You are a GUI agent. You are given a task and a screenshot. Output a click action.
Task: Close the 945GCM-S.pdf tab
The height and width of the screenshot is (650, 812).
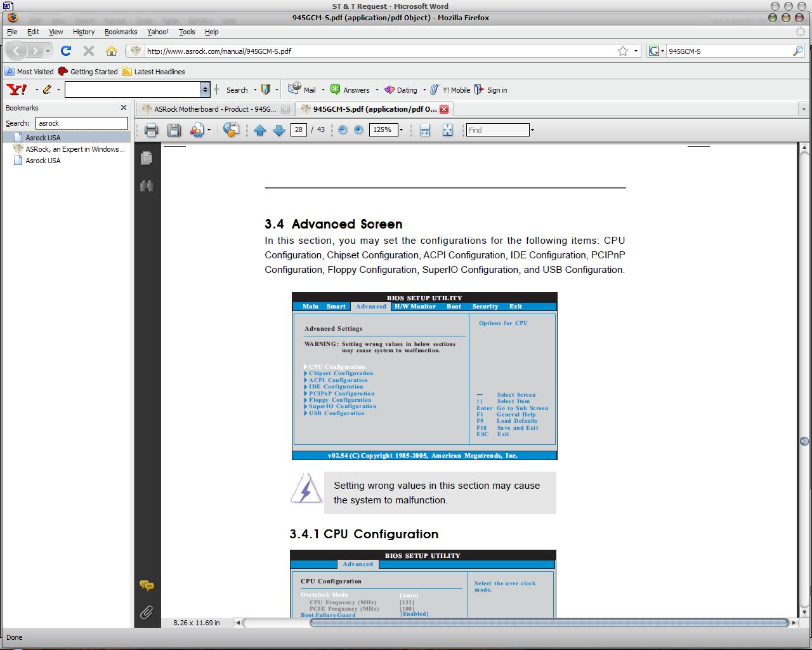[444, 109]
